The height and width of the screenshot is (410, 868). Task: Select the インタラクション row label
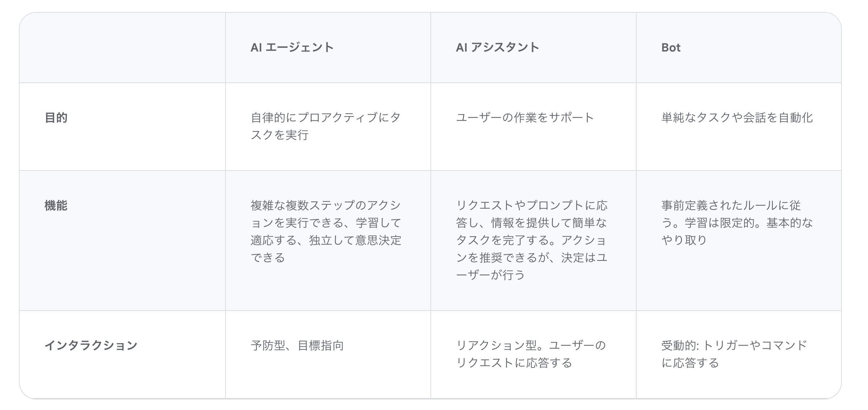(91, 345)
